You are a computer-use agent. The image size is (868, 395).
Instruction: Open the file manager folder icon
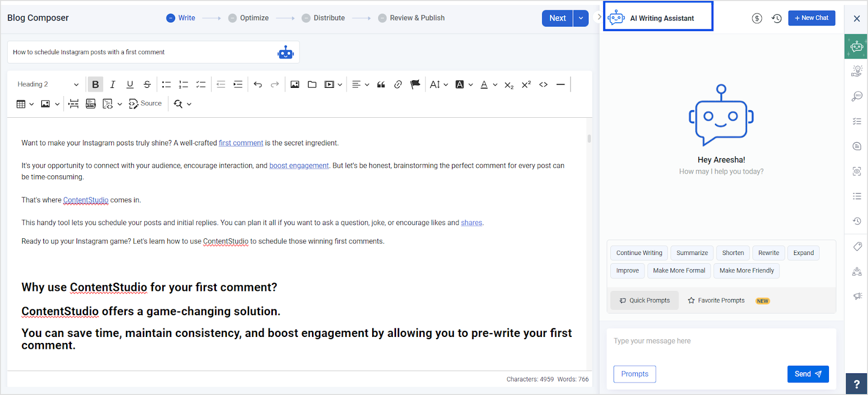click(312, 84)
